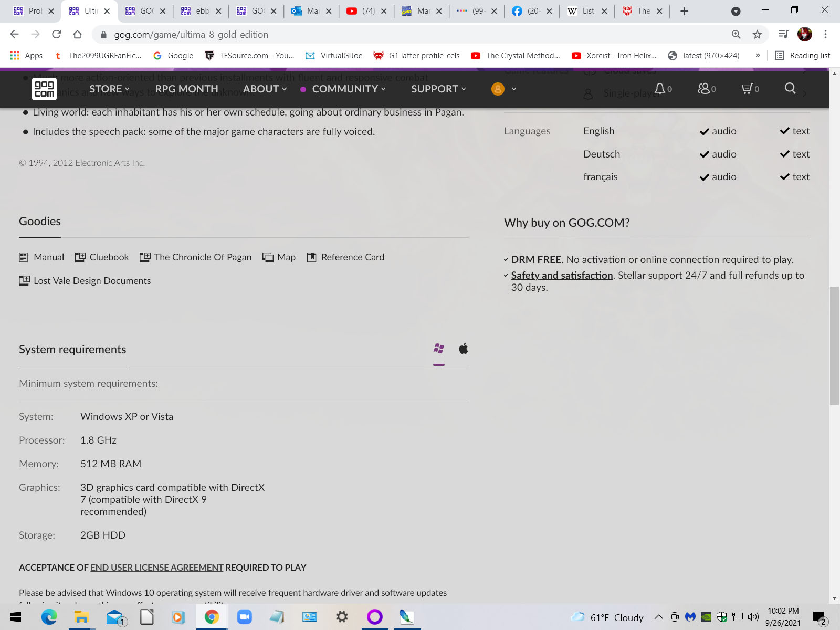
Task: Show hidden system tray icons
Action: click(659, 617)
